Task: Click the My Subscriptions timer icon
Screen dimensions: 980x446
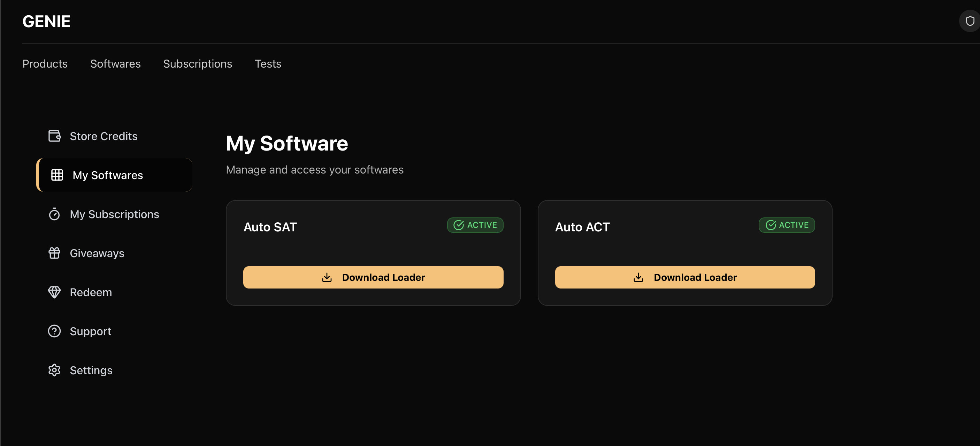Action: [54, 214]
